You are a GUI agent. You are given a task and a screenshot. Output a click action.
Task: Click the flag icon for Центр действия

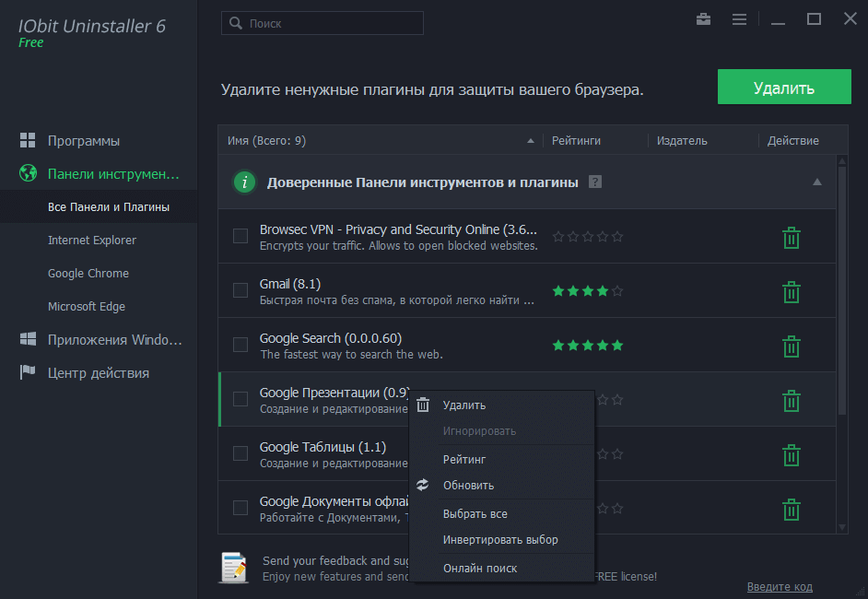click(28, 372)
